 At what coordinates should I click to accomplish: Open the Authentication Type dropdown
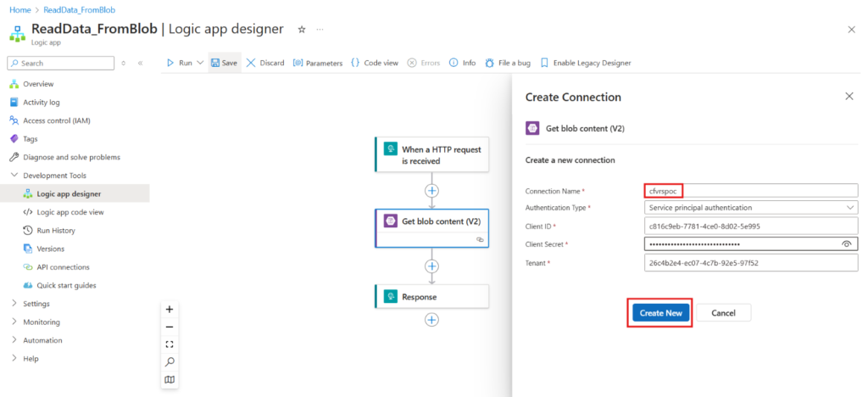click(751, 208)
